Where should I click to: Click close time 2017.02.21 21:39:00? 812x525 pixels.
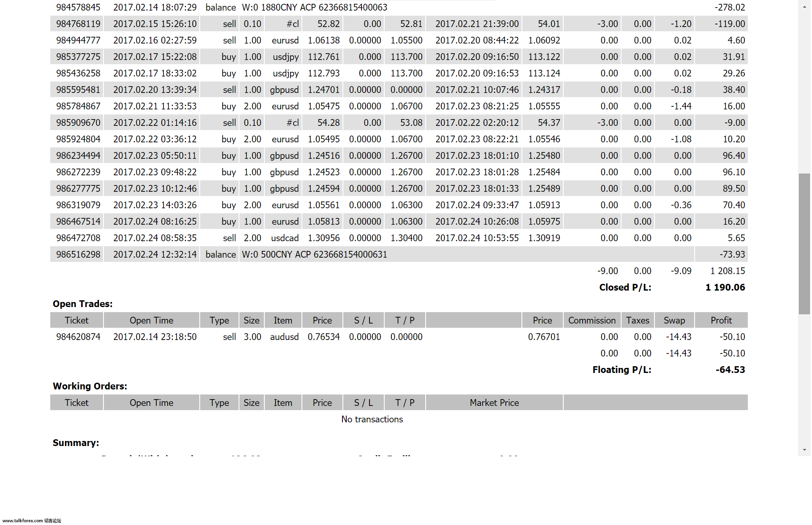pyautogui.click(x=477, y=24)
